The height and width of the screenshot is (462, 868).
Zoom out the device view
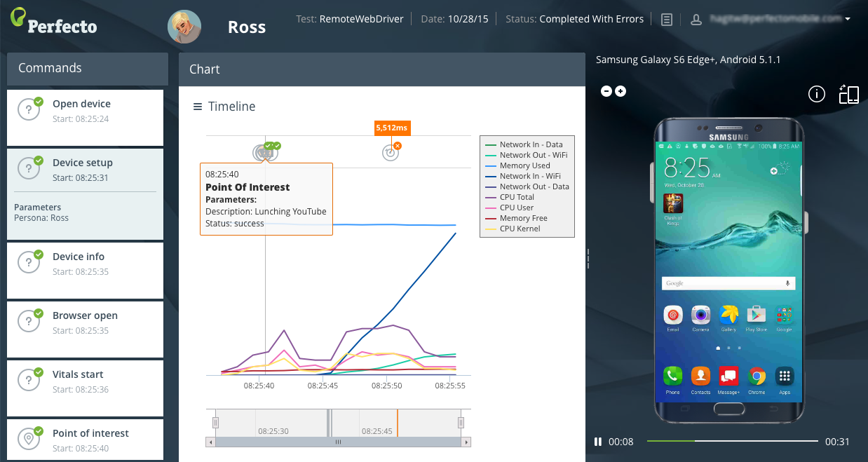[607, 91]
